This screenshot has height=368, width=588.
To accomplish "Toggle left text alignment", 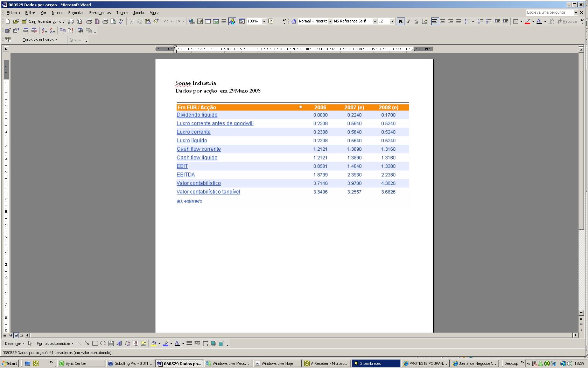I will [x=435, y=21].
